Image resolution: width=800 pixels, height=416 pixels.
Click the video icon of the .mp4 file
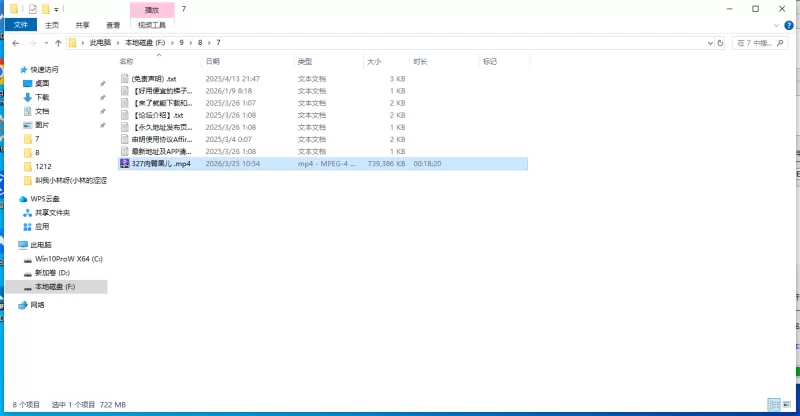pyautogui.click(x=124, y=163)
